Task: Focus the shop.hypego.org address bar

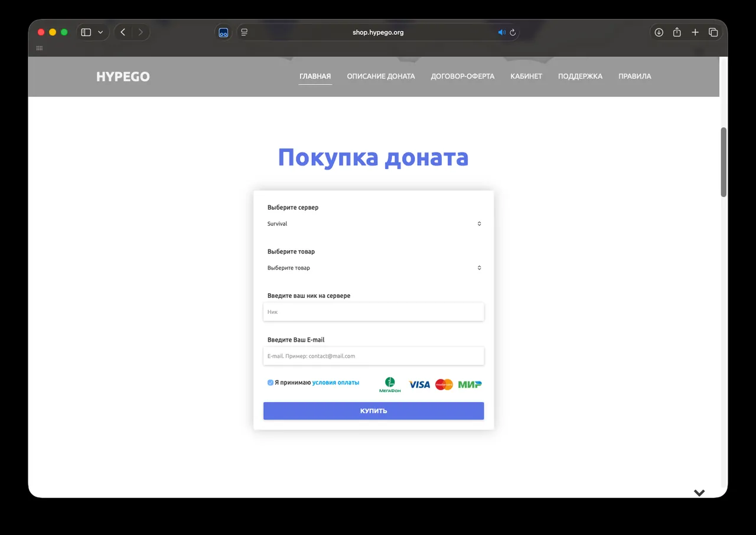Action: [x=378, y=33]
